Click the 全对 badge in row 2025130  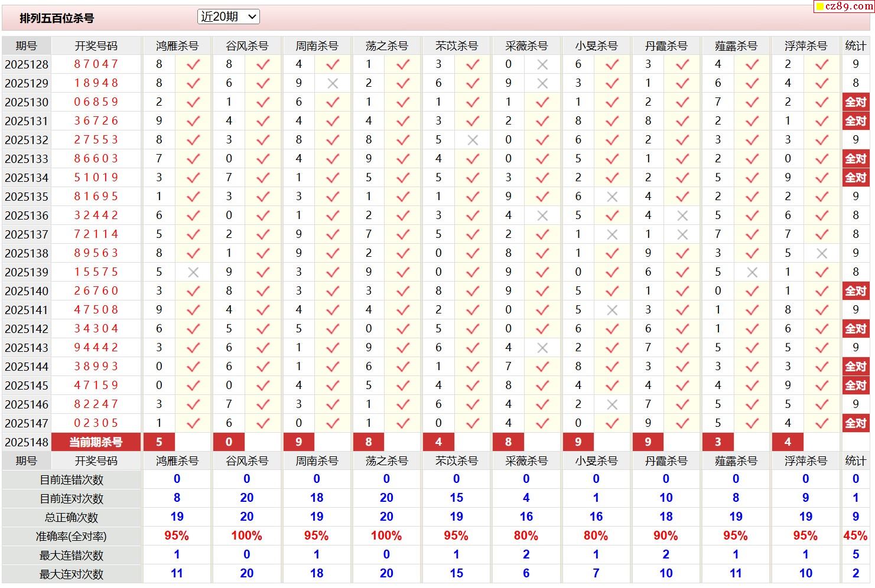(856, 102)
